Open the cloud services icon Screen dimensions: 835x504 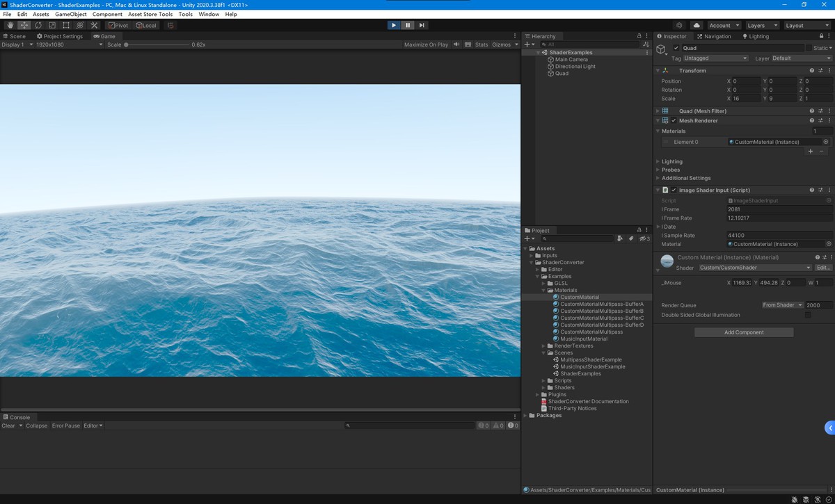(x=697, y=25)
